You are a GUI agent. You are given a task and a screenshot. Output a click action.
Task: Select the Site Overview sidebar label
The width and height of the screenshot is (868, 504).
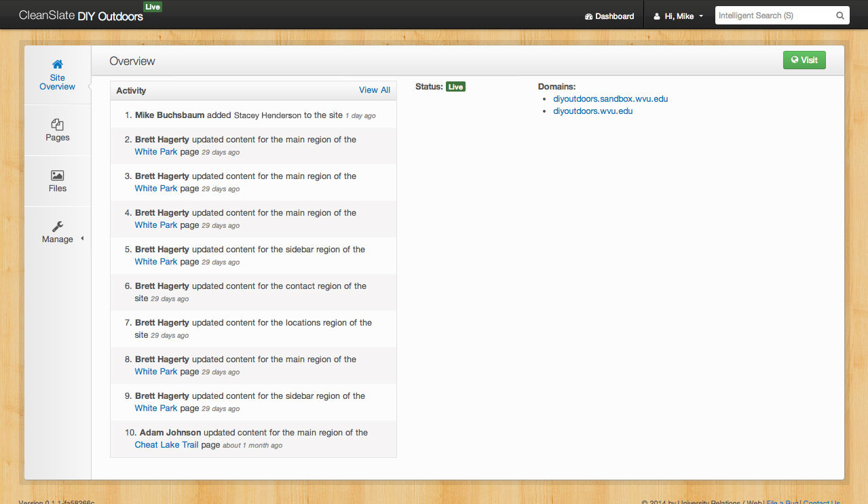[58, 82]
